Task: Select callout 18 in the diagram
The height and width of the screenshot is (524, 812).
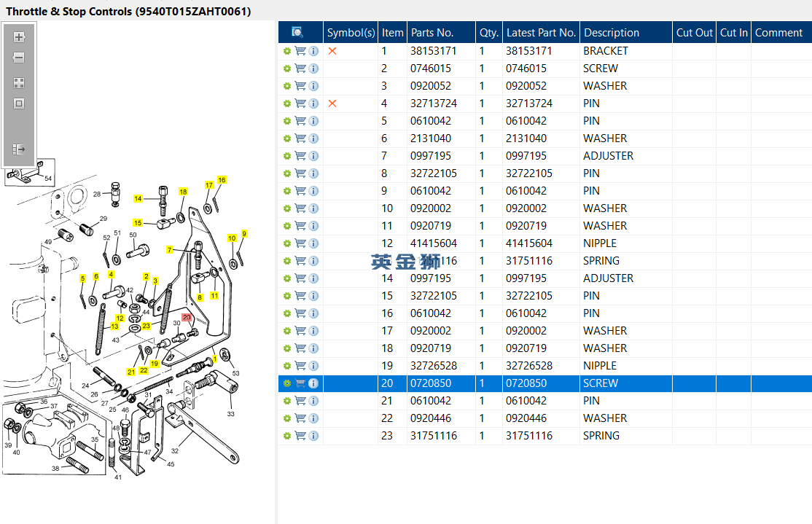Action: tap(183, 192)
